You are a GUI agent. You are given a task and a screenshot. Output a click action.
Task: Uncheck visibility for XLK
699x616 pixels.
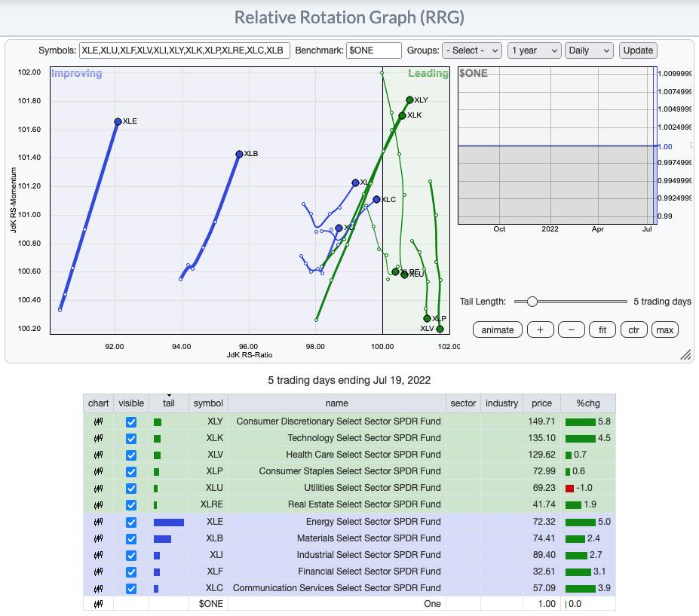click(x=131, y=438)
